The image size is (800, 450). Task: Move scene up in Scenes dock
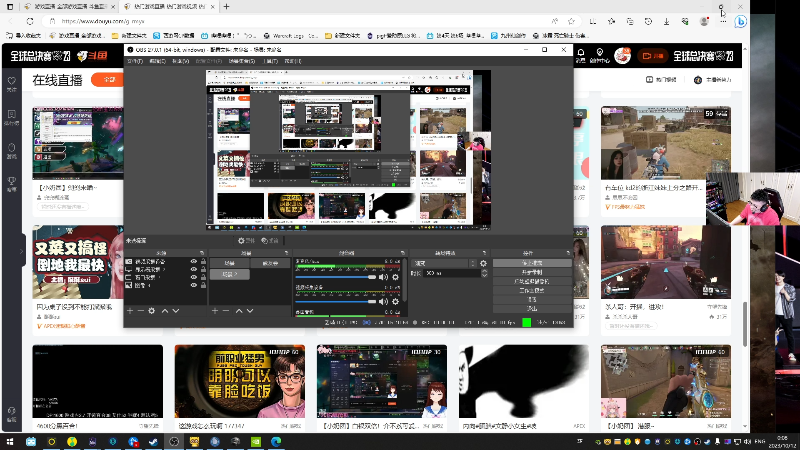pyautogui.click(x=239, y=311)
